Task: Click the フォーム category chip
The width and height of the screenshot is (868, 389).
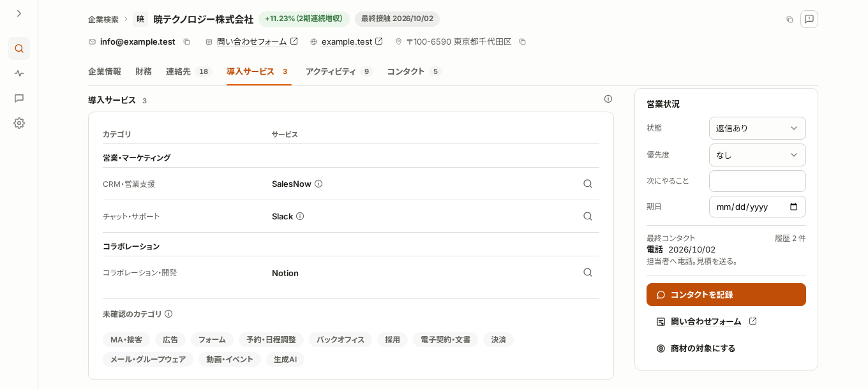Action: [x=212, y=340]
